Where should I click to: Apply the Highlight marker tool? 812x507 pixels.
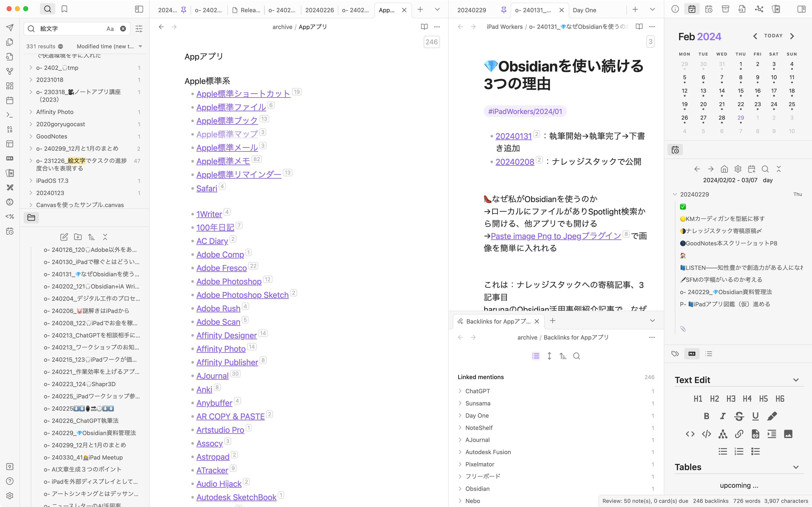click(x=772, y=416)
